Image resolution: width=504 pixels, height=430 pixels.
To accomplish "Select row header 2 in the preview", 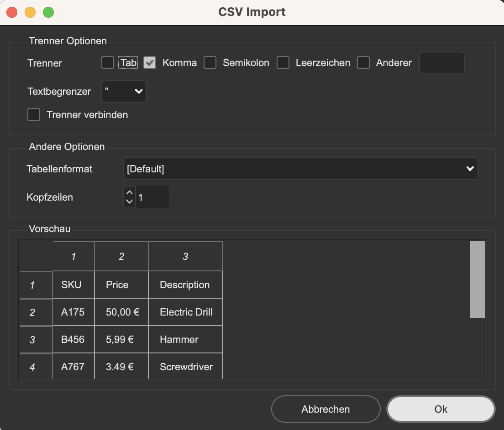I will click(36, 312).
